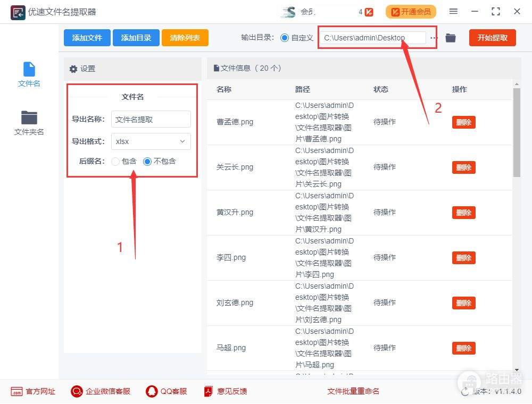Click the version refresh icon

click(465, 392)
